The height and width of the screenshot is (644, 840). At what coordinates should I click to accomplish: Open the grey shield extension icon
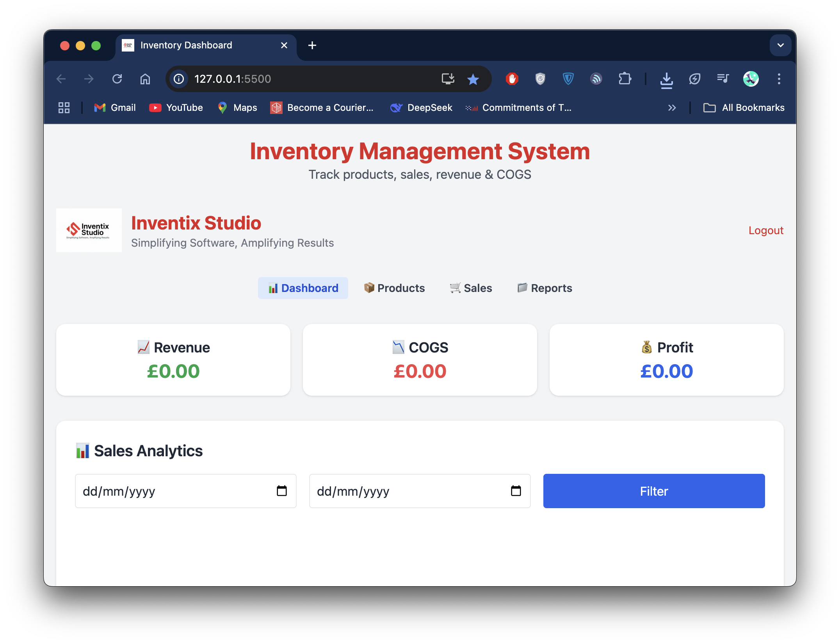(x=540, y=79)
